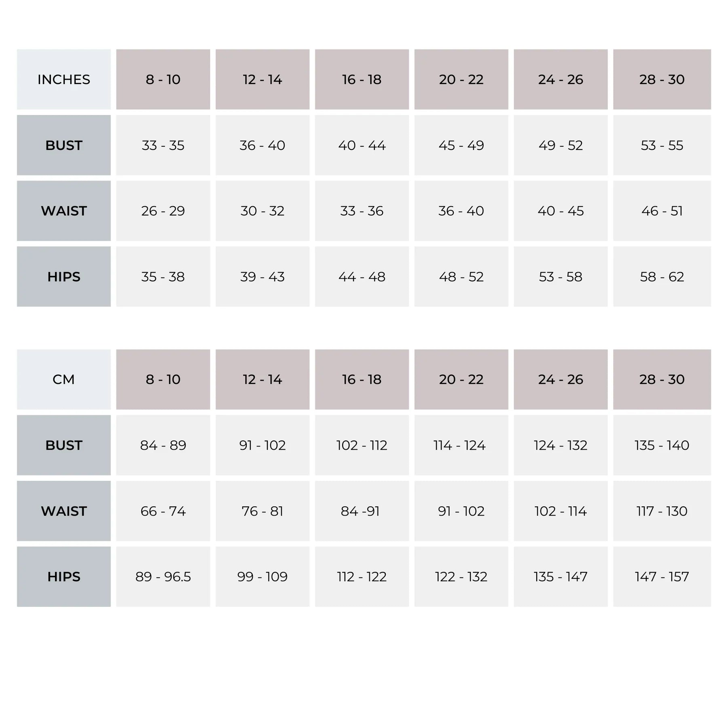Select the 76 - 81 waist centimeter cell

point(262,511)
